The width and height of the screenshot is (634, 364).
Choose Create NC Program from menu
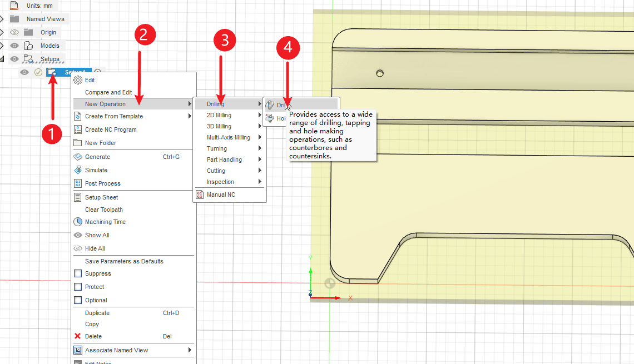(110, 129)
